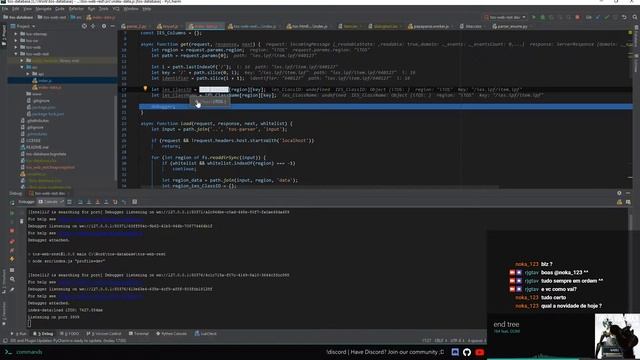Open the first 'For help see' console link
The width and height of the screenshot is (640, 360).
click(100, 219)
